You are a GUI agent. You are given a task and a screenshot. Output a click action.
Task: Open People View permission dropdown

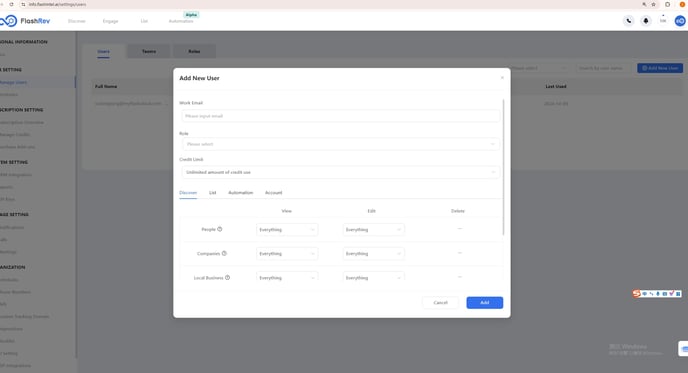click(287, 230)
